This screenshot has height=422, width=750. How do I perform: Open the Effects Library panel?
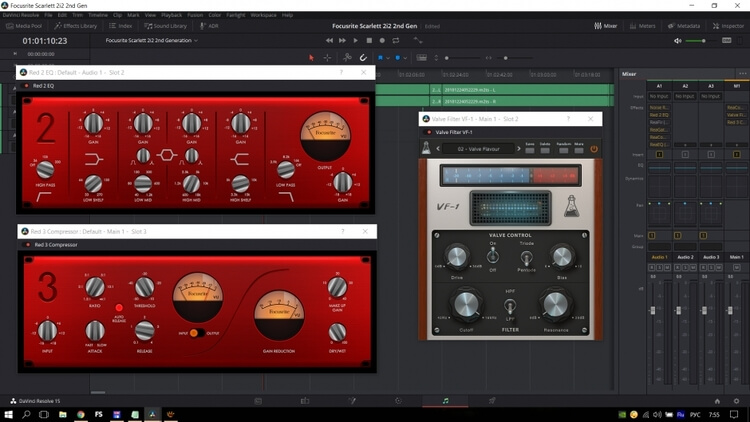(x=76, y=26)
